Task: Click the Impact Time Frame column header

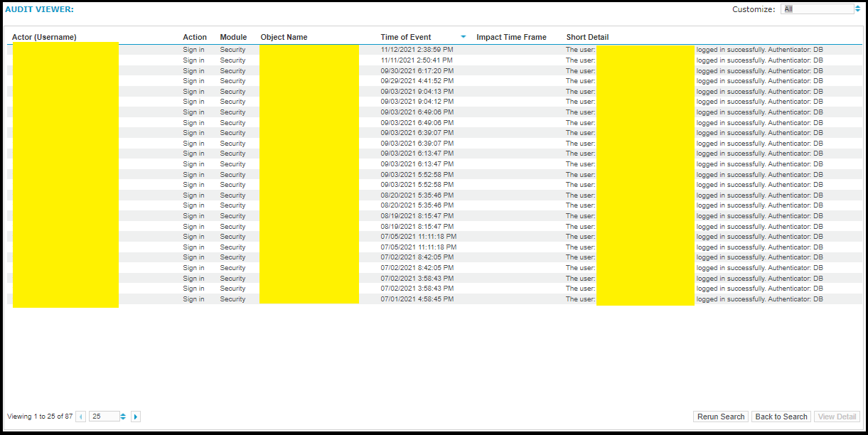Action: 511,37
